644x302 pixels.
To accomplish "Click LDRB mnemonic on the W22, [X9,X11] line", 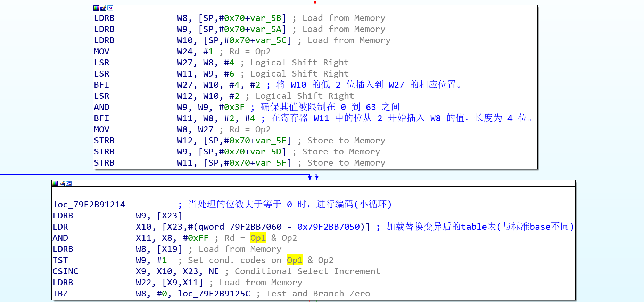I will (x=63, y=283).
